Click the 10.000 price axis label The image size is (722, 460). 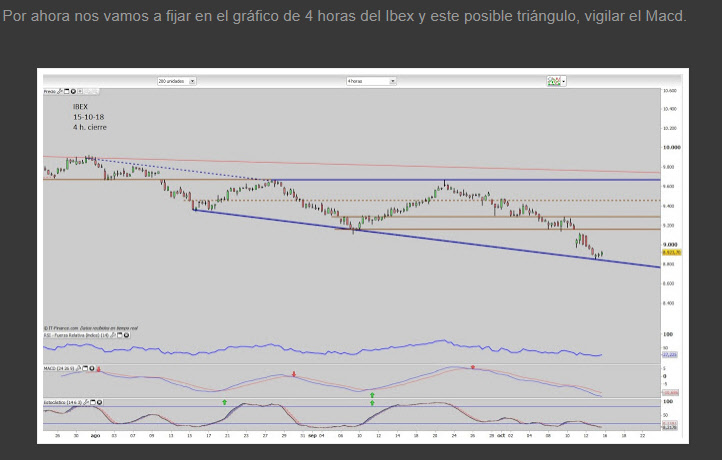pyautogui.click(x=671, y=147)
